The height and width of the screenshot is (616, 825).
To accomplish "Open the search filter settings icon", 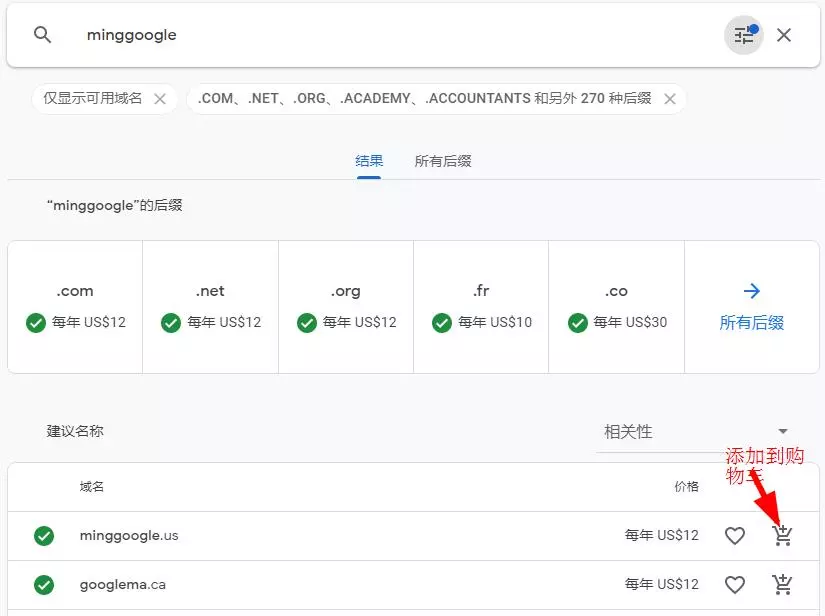I will coord(743,35).
